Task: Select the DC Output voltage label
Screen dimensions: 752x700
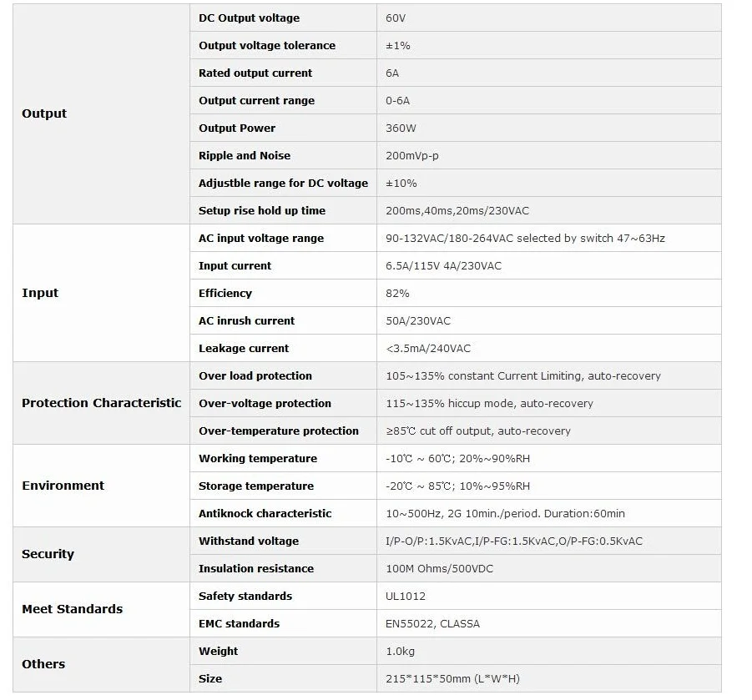Action: coord(249,18)
